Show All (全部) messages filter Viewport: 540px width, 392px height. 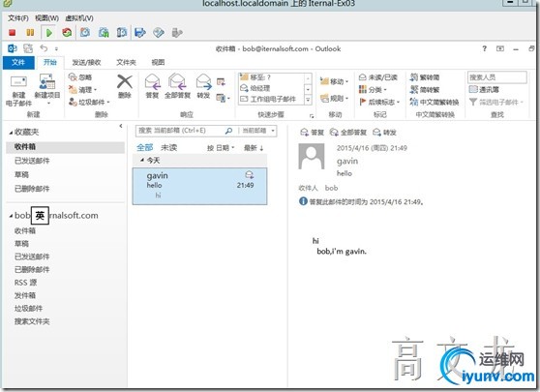(x=144, y=148)
